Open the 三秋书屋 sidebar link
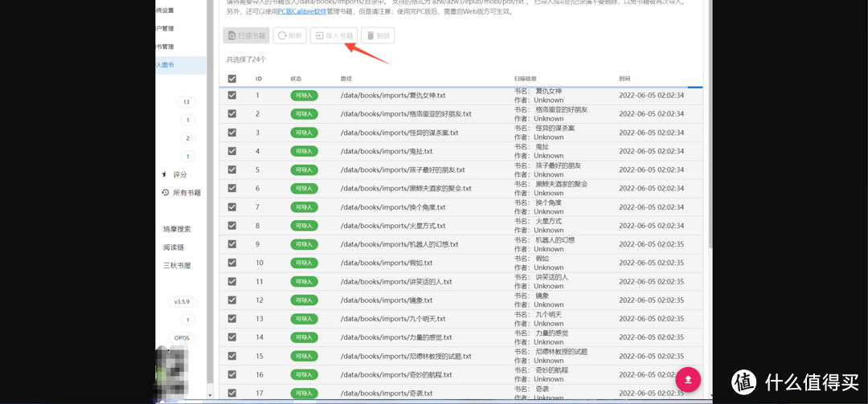 click(177, 266)
